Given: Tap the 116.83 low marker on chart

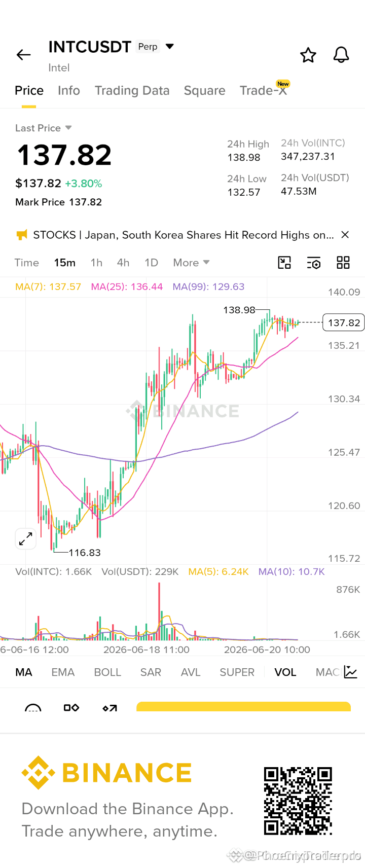Looking at the screenshot, I should click(85, 553).
